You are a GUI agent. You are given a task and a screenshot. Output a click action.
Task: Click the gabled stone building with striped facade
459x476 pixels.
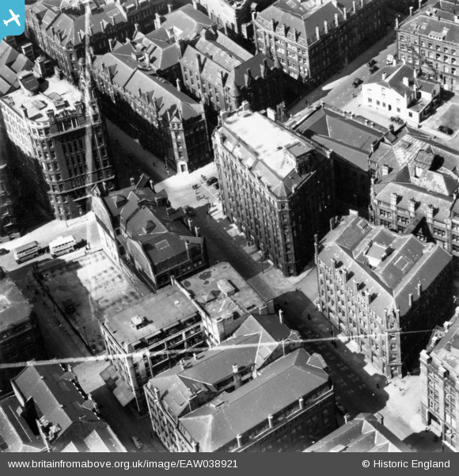[384, 293]
